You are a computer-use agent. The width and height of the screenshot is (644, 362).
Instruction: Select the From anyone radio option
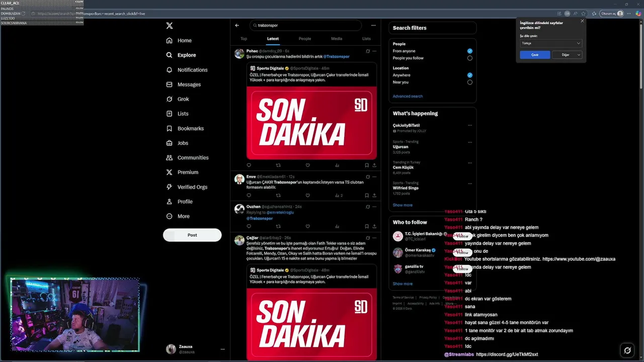click(x=469, y=51)
